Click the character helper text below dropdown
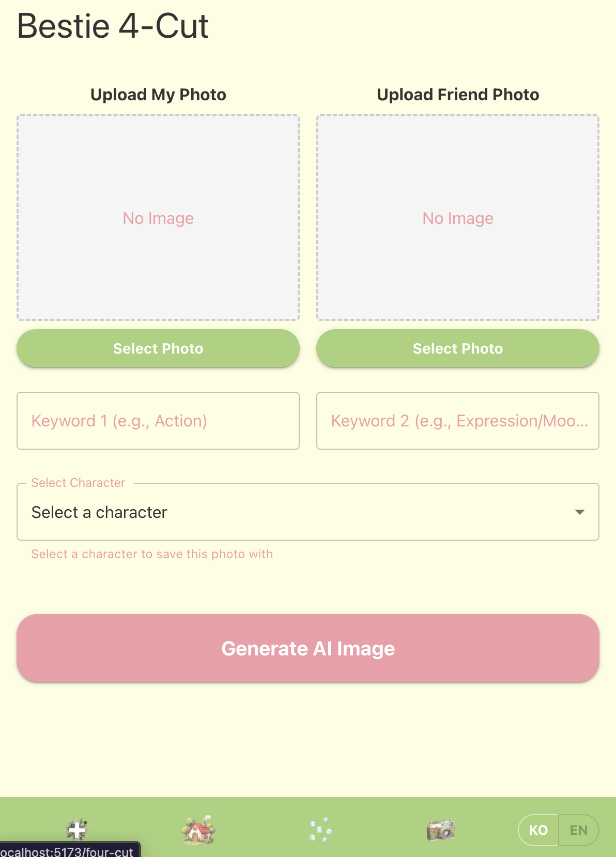616x857 pixels. [x=152, y=554]
